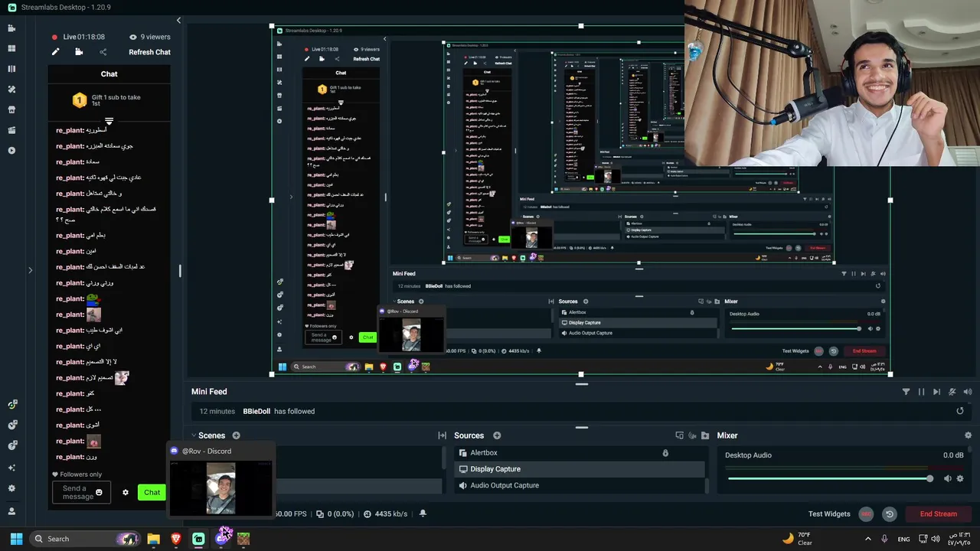This screenshot has height=551, width=980.
Task: Open Brave browser from the taskbar
Action: click(x=176, y=539)
